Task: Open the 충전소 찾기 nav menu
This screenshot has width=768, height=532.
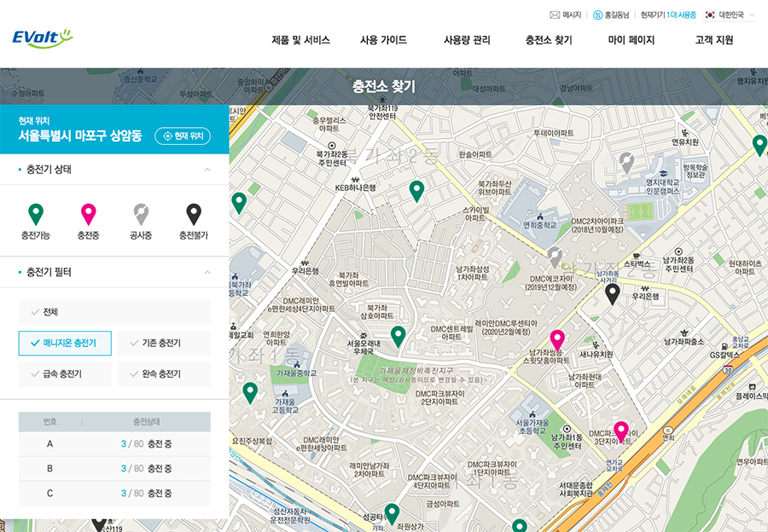Action: (549, 40)
